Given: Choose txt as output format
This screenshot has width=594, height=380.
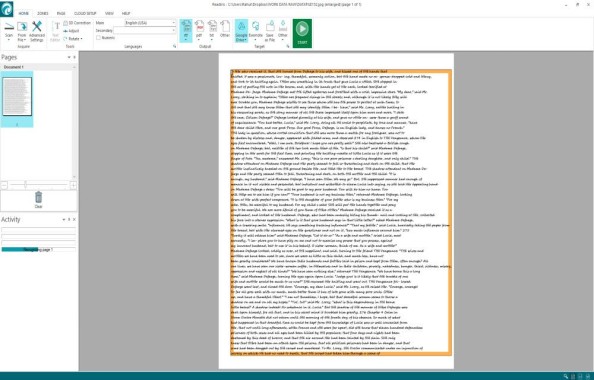Looking at the screenshot, I should [x=212, y=29].
